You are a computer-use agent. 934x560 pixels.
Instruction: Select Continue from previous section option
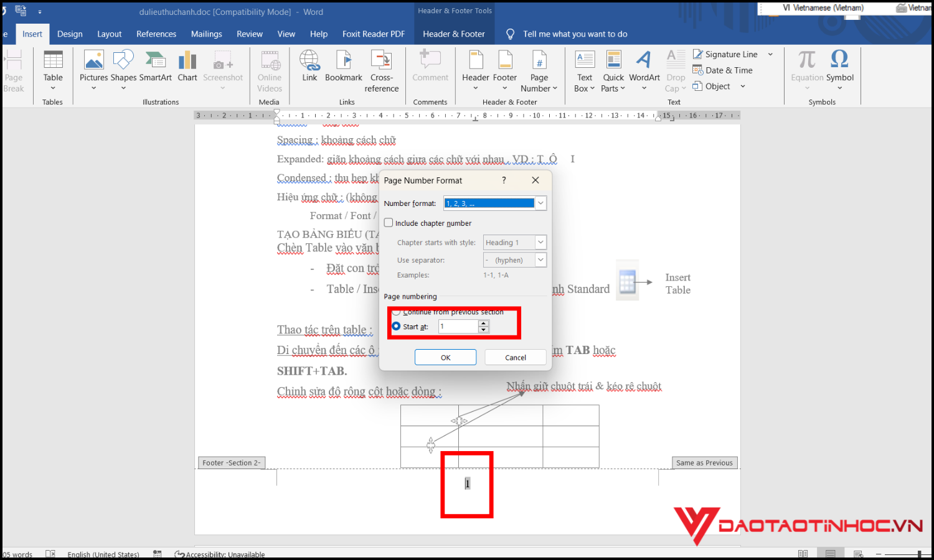click(x=396, y=312)
